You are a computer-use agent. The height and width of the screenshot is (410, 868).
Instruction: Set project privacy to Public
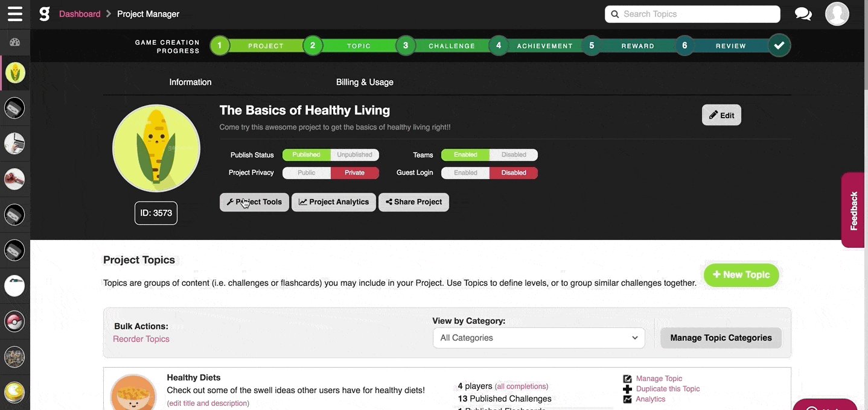[x=307, y=173]
